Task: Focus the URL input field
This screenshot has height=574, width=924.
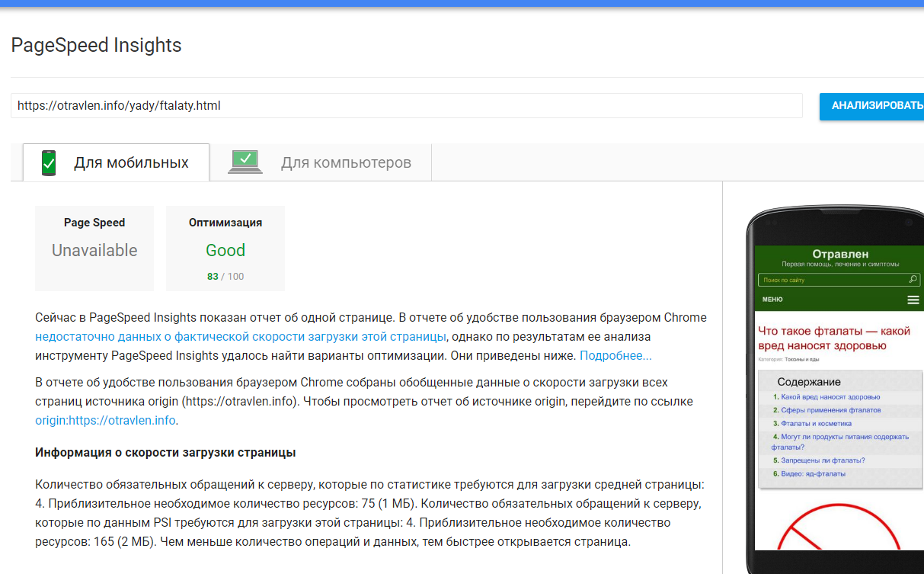Action: [x=407, y=106]
